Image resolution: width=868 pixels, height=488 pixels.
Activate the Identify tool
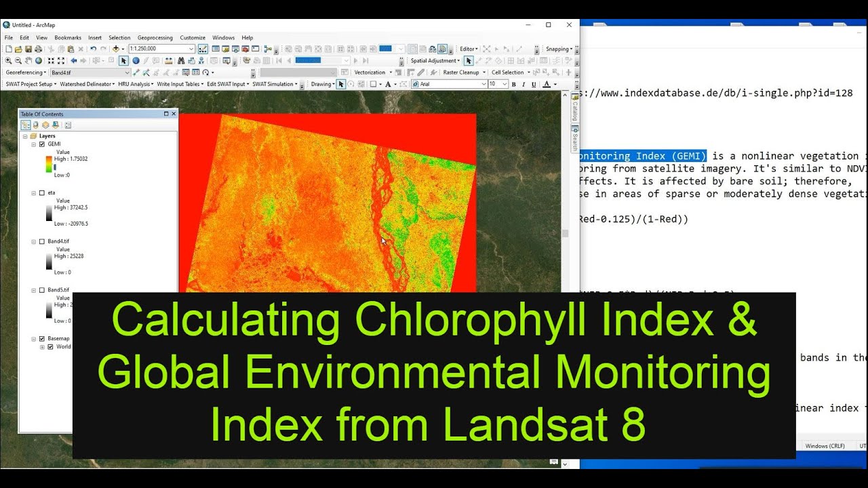[136, 60]
